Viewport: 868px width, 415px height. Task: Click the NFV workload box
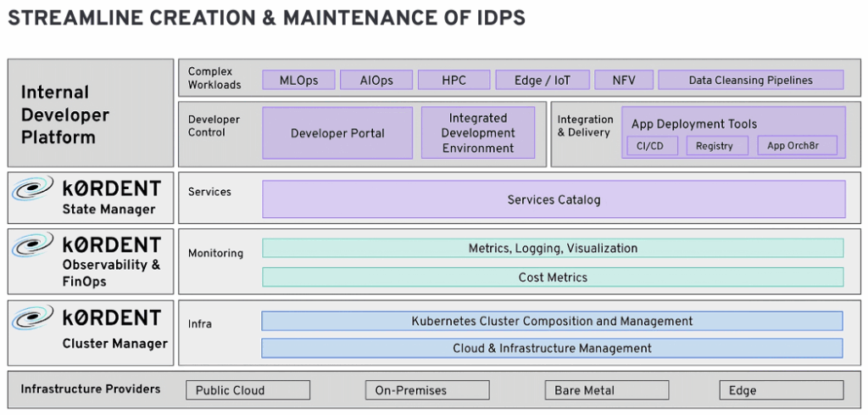tap(624, 80)
